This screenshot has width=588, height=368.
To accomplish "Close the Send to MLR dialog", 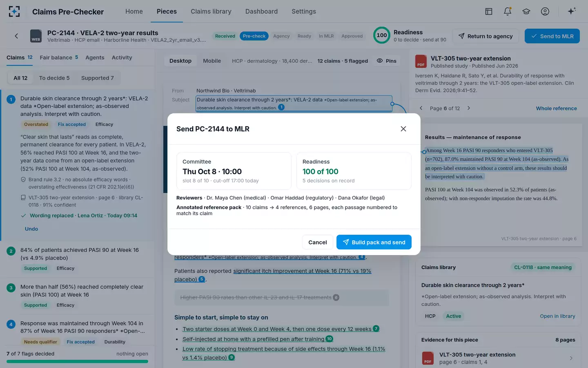I will click(403, 129).
